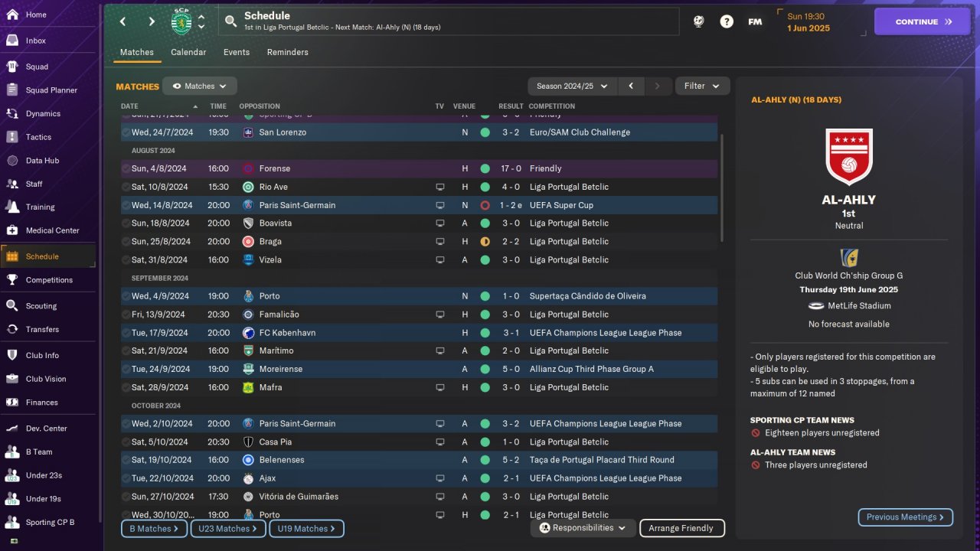
Task: Open the Home icon in the sidebar
Action: click(x=12, y=15)
